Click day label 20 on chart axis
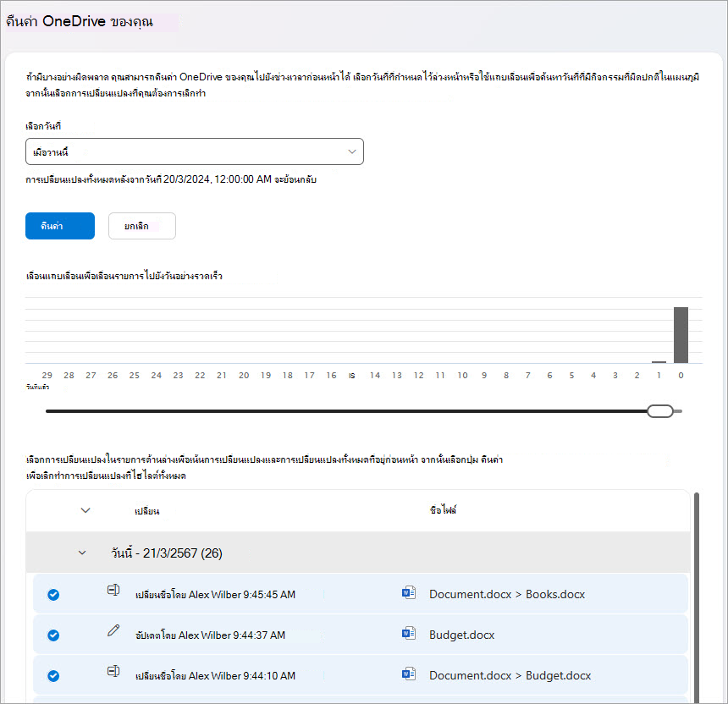The height and width of the screenshot is (704, 728). (244, 375)
